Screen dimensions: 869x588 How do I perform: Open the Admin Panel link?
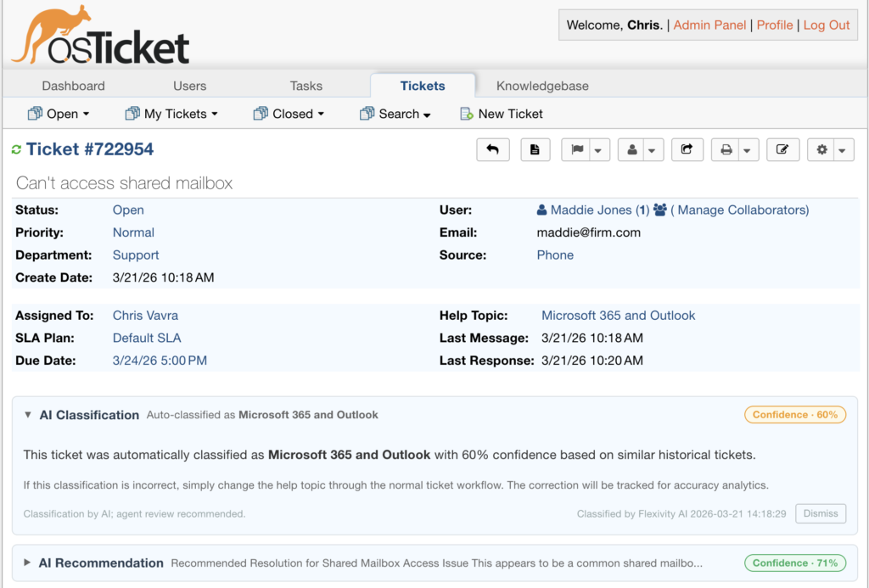709,25
